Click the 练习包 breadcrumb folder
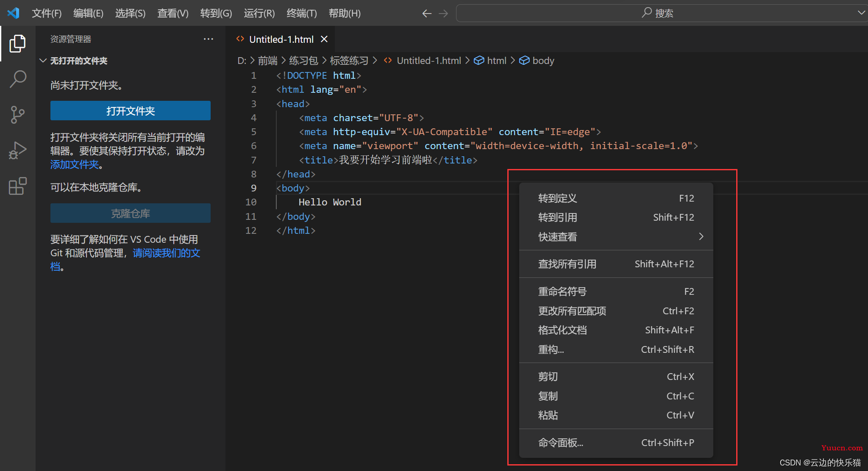The width and height of the screenshot is (868, 471). click(x=303, y=61)
